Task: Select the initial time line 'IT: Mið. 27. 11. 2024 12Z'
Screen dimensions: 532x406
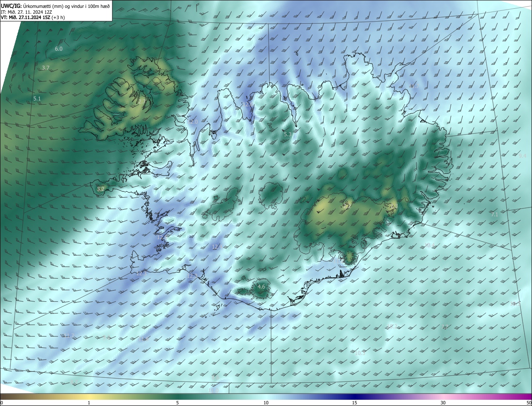Action: point(26,12)
